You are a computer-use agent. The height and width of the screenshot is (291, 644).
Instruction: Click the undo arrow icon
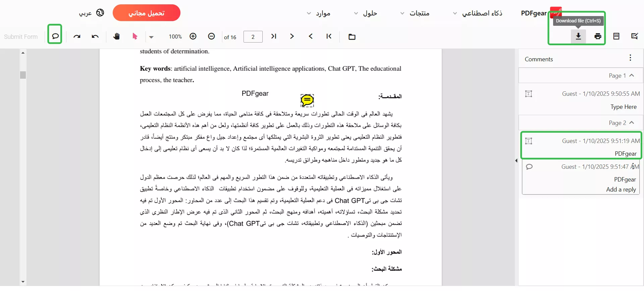click(x=95, y=36)
